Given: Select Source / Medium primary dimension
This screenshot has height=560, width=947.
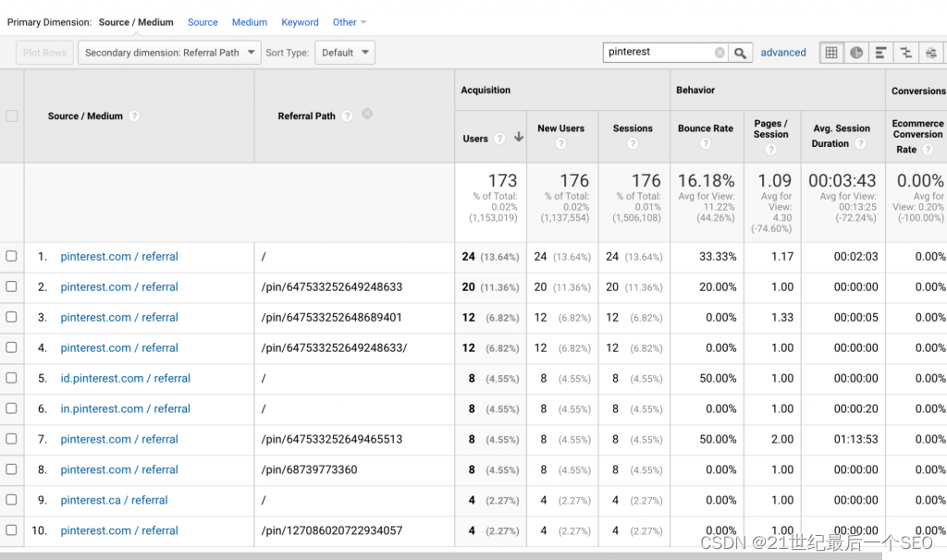Looking at the screenshot, I should coord(136,22).
